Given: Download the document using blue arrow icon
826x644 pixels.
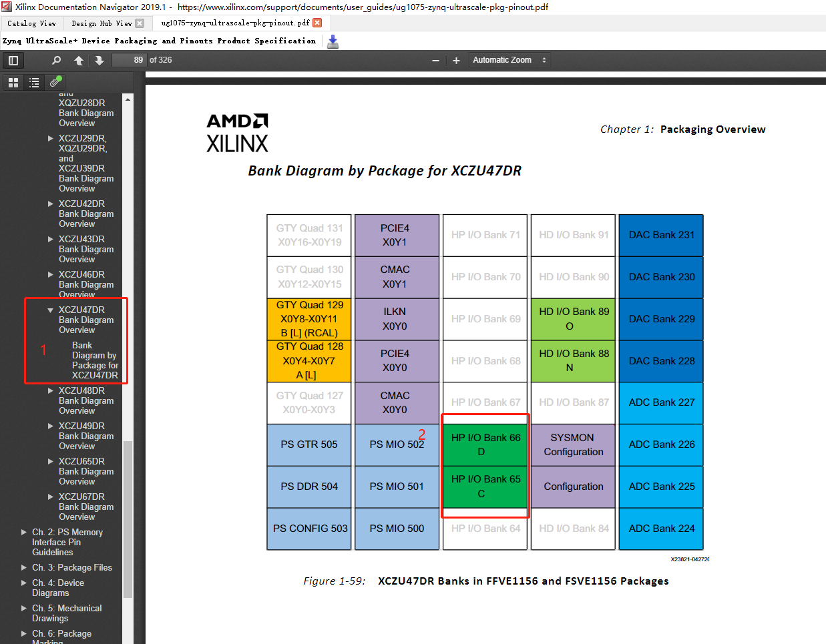Looking at the screenshot, I should pos(333,41).
